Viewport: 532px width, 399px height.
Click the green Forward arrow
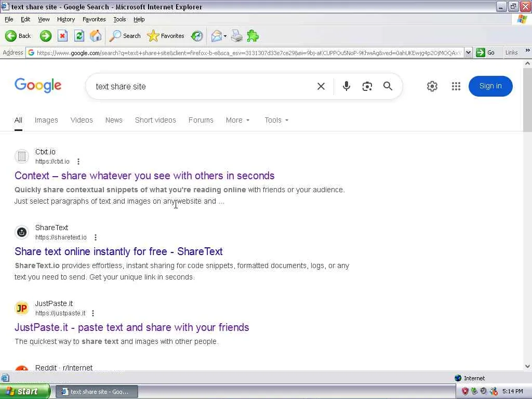click(x=46, y=36)
